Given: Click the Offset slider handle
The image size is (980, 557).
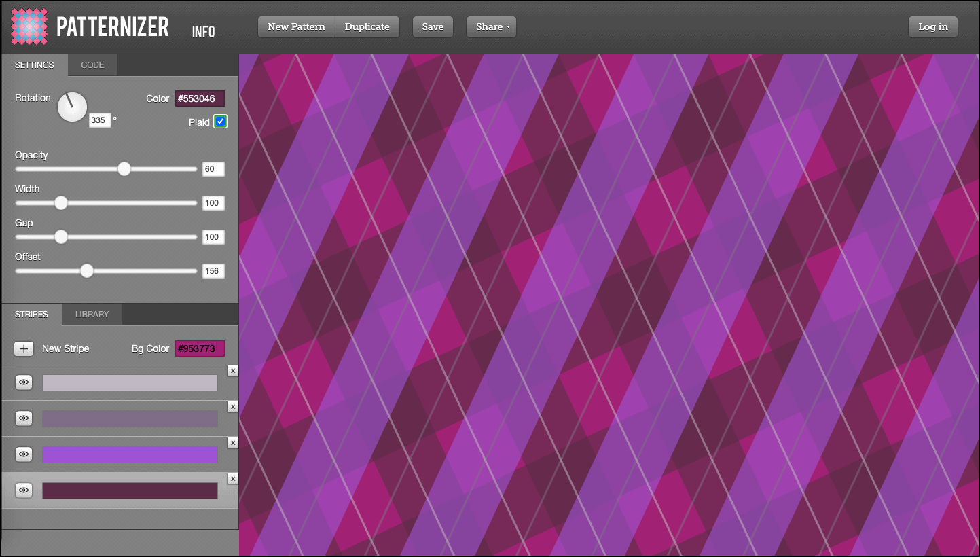Looking at the screenshot, I should [86, 271].
